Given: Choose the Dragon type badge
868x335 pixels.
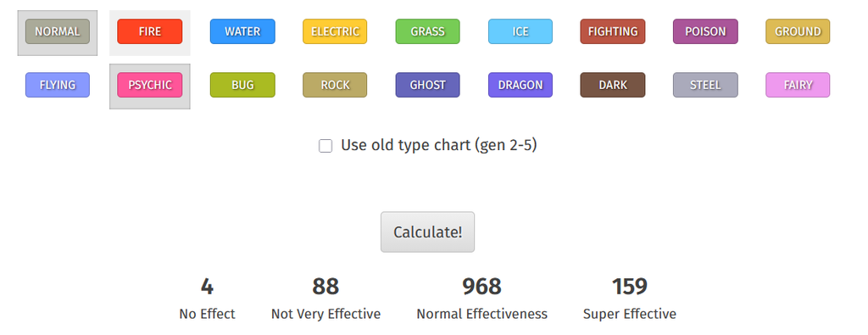Looking at the screenshot, I should [520, 86].
